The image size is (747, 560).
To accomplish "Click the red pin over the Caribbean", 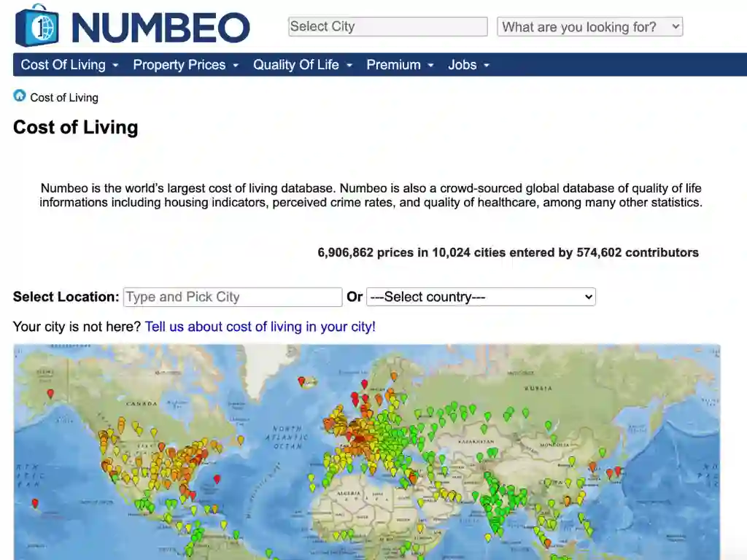I will coord(217,479).
